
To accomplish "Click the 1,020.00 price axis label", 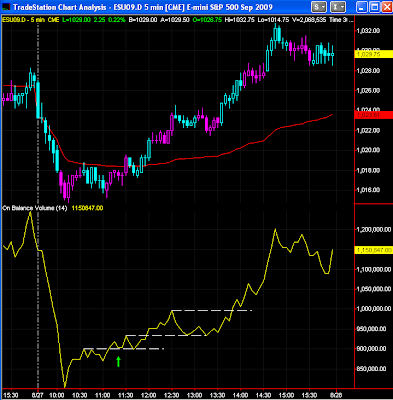I will tap(368, 150).
